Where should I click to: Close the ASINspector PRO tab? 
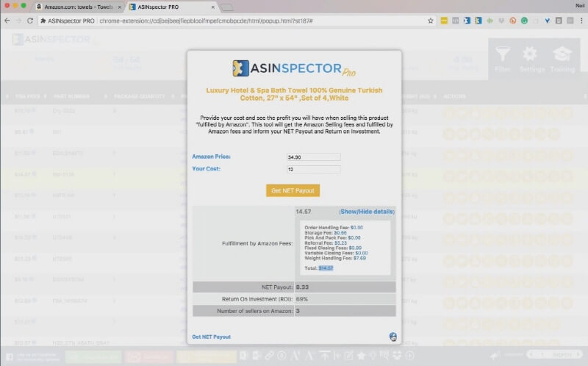click(212, 7)
